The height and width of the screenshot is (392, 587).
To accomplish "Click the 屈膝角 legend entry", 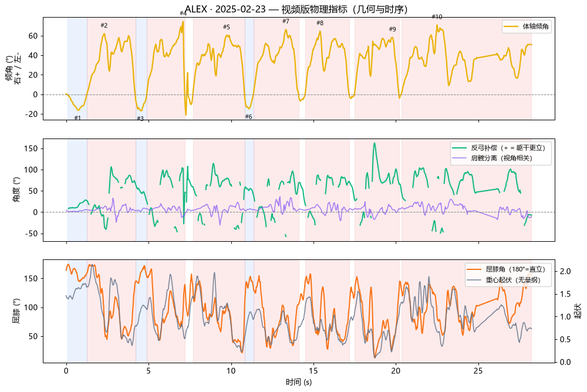I will click(507, 269).
